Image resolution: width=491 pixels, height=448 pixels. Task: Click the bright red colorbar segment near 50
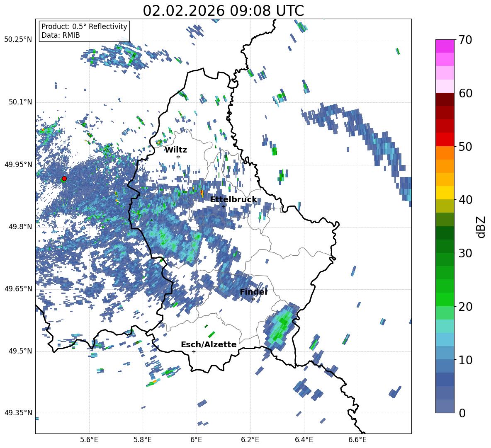445,140
